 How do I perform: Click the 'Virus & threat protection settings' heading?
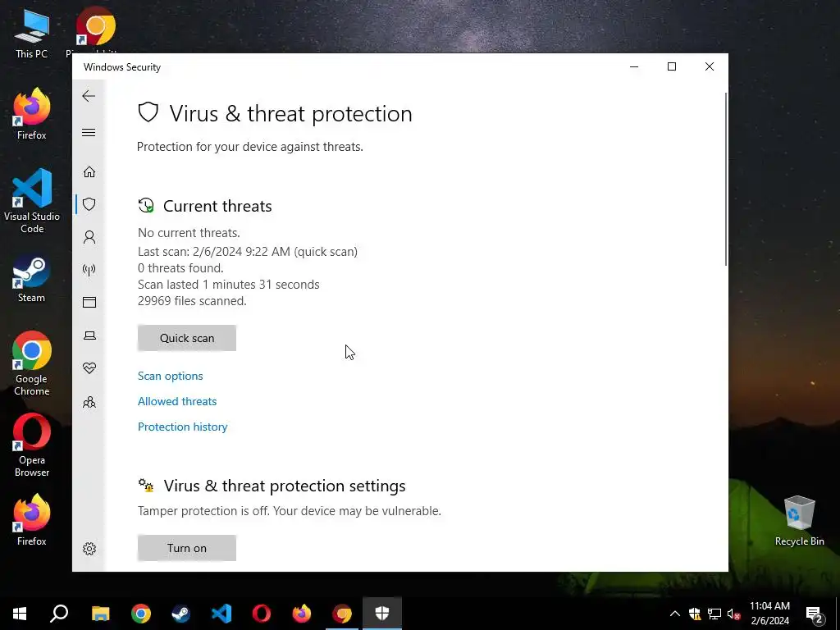pos(285,486)
